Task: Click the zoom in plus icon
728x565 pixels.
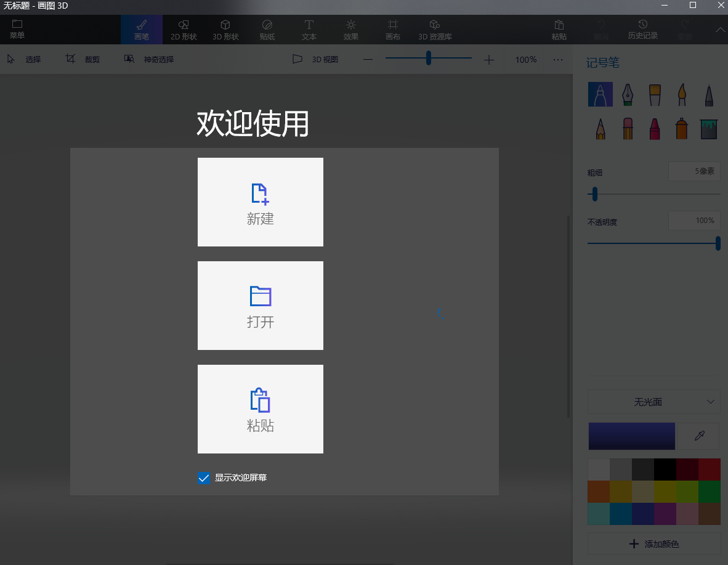Action: pyautogui.click(x=489, y=60)
